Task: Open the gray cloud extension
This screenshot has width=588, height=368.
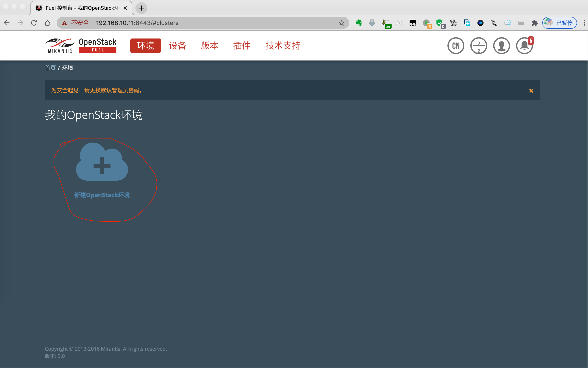Action: tap(399, 23)
